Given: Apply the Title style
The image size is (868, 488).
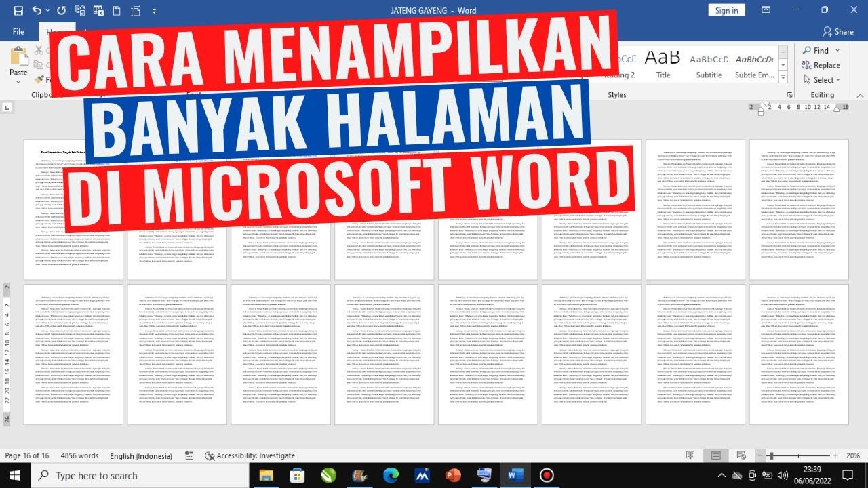Looking at the screenshot, I should pos(663,64).
